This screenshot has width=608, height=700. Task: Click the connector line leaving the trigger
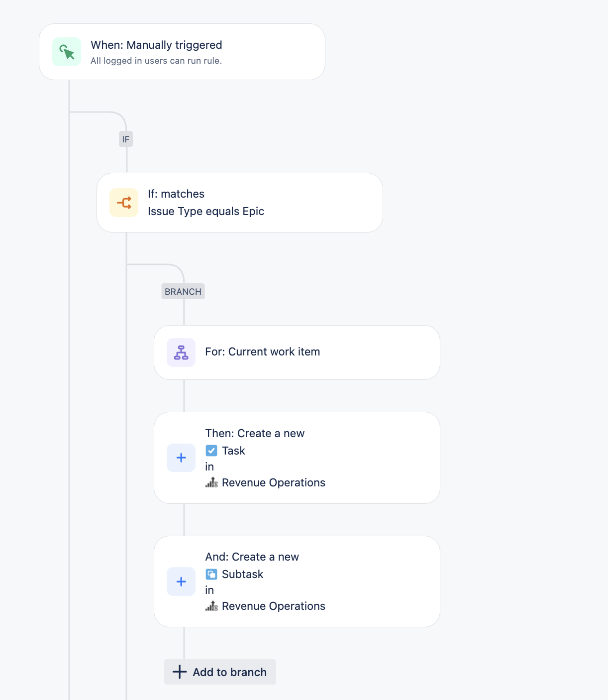click(69, 95)
